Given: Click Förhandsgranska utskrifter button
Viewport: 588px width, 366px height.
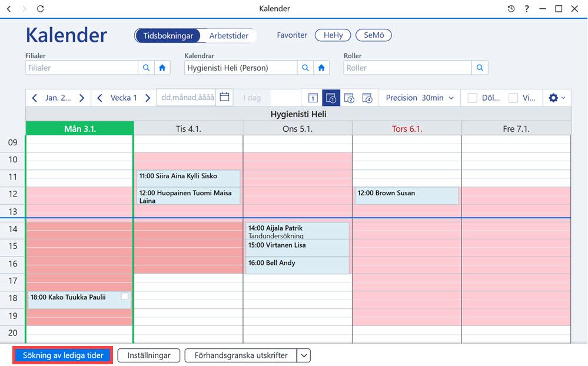Looking at the screenshot, I should (x=241, y=355).
